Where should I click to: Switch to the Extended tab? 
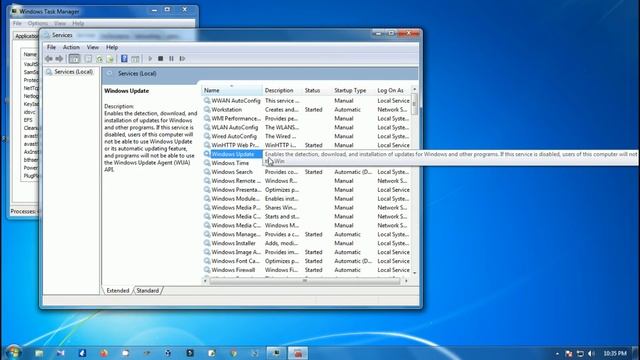click(x=118, y=291)
